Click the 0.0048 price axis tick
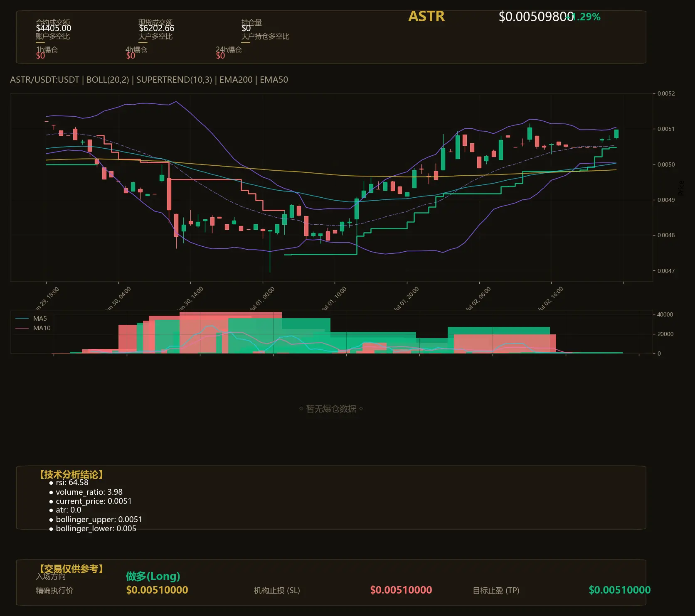The height and width of the screenshot is (616, 695). [666, 235]
